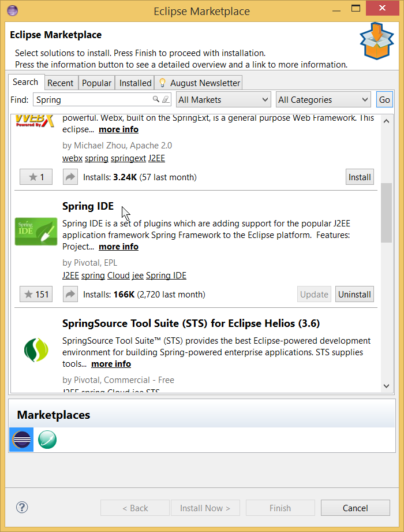This screenshot has height=532, width=404.
Task: Switch to the Popular tab
Action: (x=96, y=83)
